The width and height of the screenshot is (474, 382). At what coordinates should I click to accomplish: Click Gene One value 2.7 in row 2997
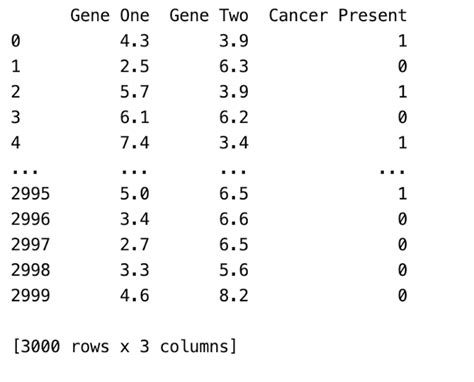(x=135, y=245)
